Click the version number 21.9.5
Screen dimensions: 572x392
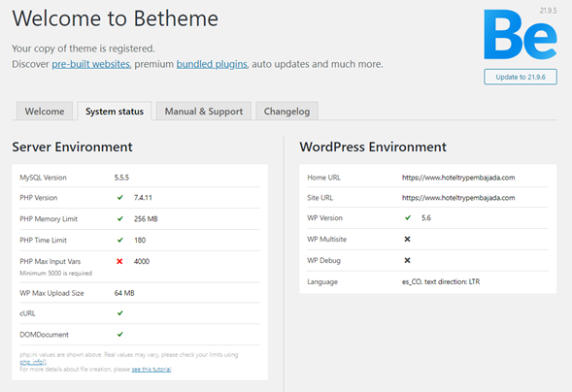[x=548, y=11]
